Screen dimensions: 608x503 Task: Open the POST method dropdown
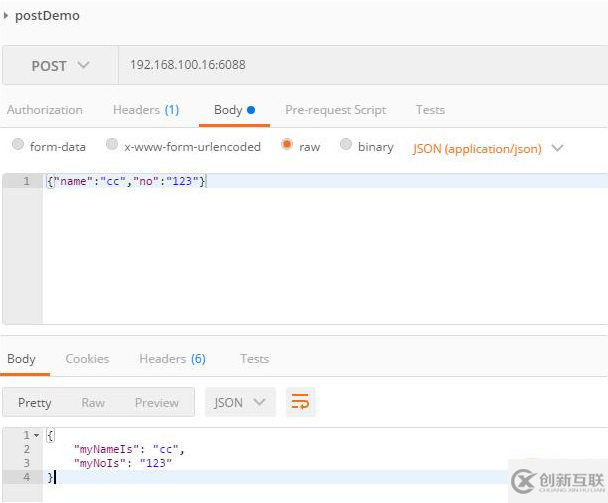60,65
